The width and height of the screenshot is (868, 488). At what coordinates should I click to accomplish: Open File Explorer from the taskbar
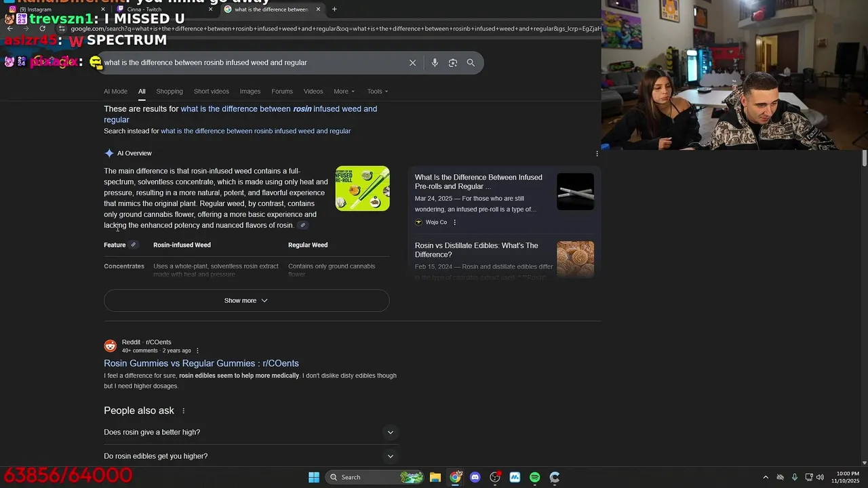435,477
